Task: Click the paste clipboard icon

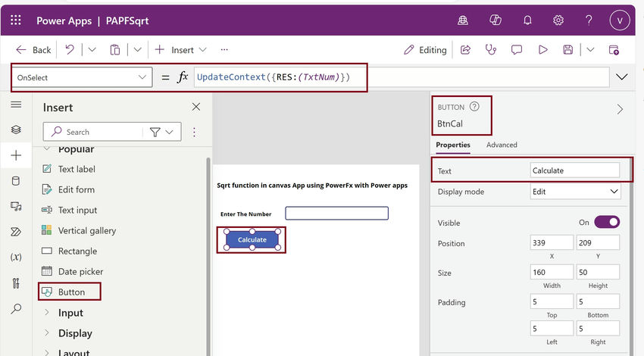Action: [115, 50]
